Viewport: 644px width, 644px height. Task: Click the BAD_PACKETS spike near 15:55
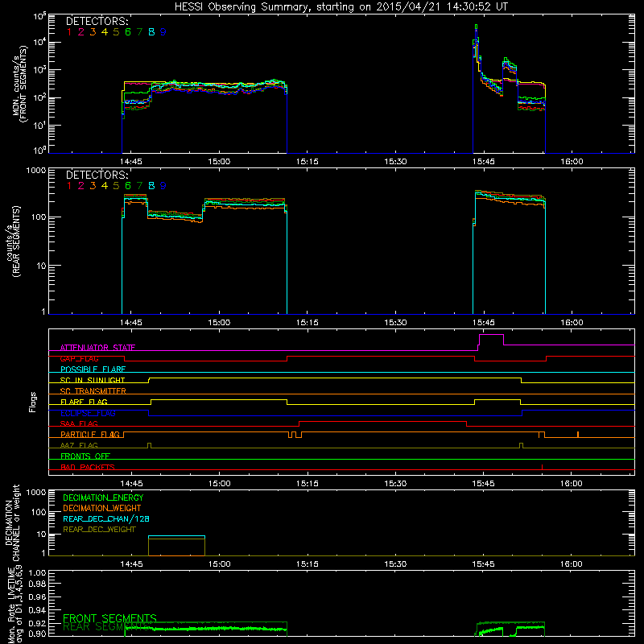coord(542,467)
